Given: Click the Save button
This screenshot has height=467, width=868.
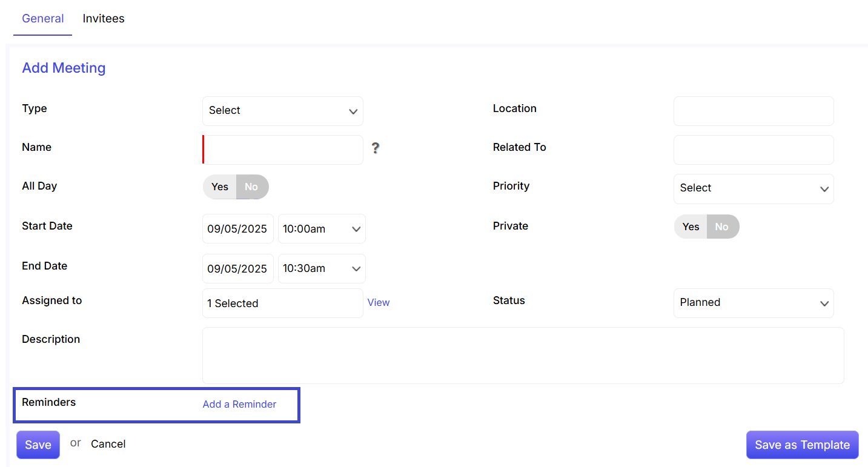Looking at the screenshot, I should (38, 445).
